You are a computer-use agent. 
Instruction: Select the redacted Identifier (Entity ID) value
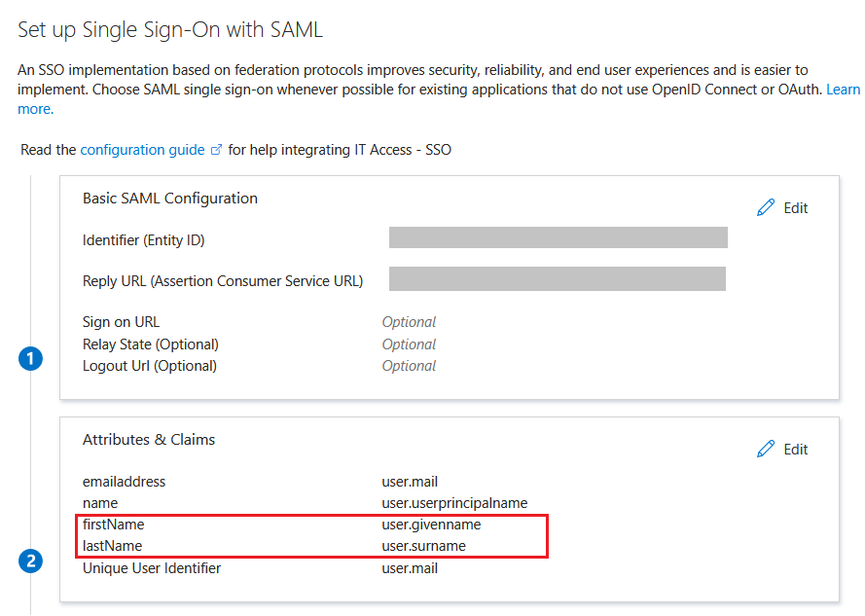point(558,237)
